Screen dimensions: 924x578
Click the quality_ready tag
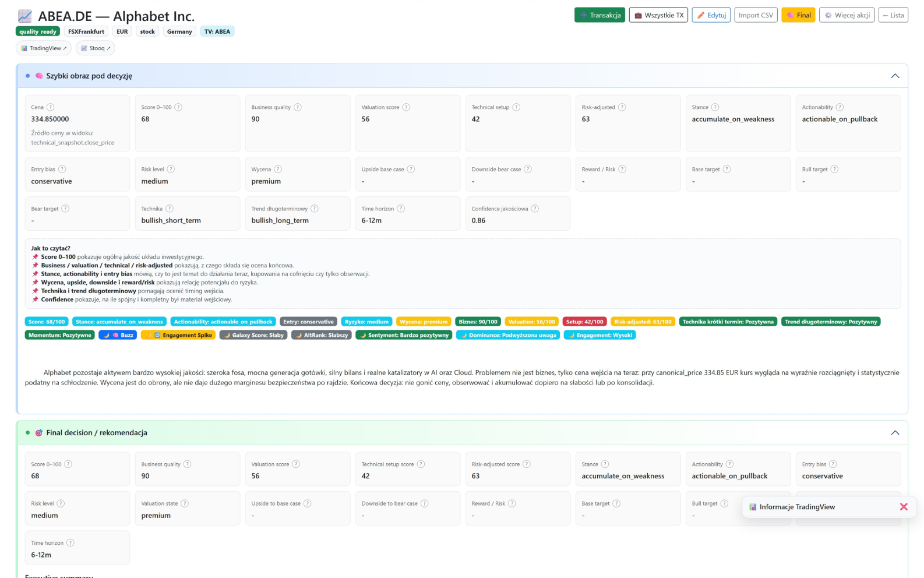38,31
